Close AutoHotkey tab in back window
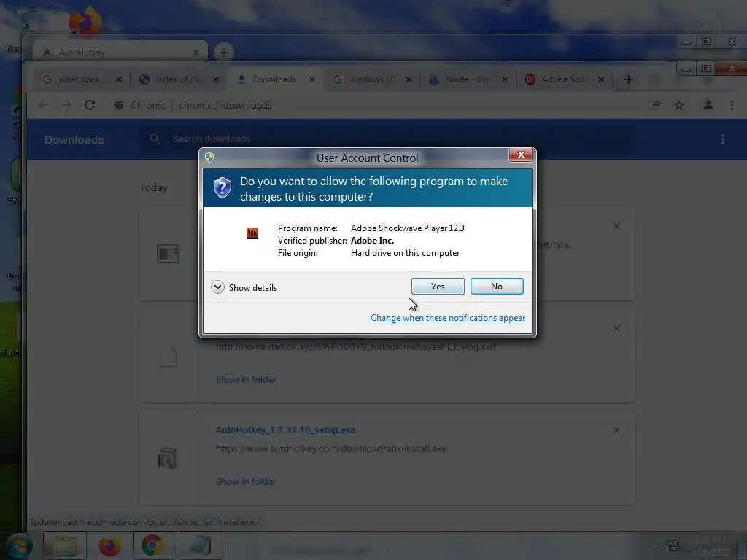The width and height of the screenshot is (747, 560). pyautogui.click(x=196, y=52)
